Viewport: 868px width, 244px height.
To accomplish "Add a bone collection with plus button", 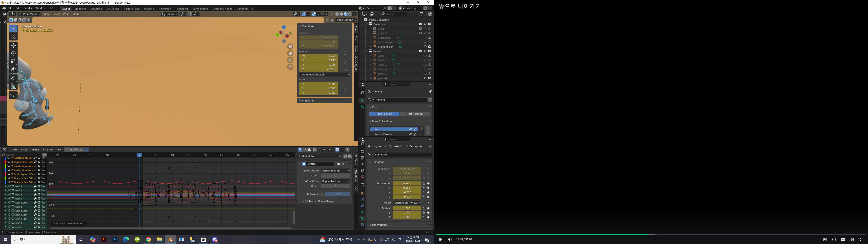I will pos(428,128).
